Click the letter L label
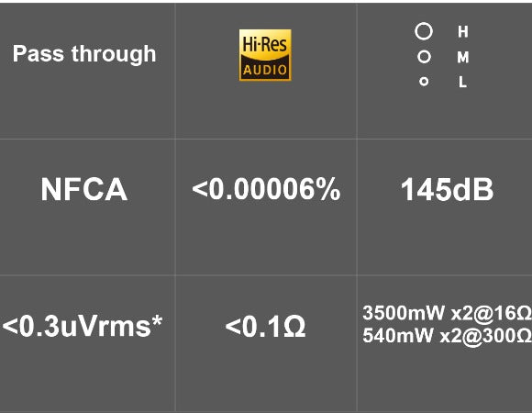The height and width of the screenshot is (413, 532). pos(463,82)
